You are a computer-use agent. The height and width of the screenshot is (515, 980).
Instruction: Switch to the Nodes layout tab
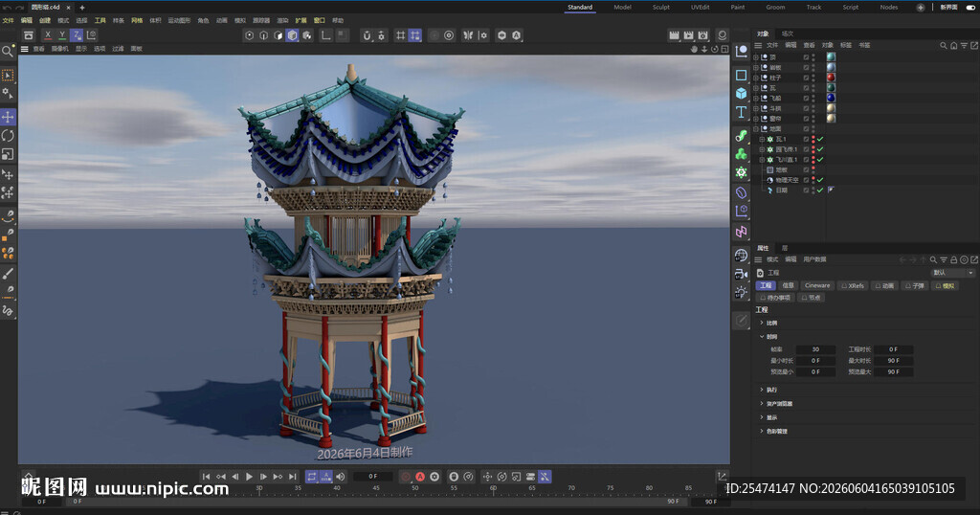point(889,8)
